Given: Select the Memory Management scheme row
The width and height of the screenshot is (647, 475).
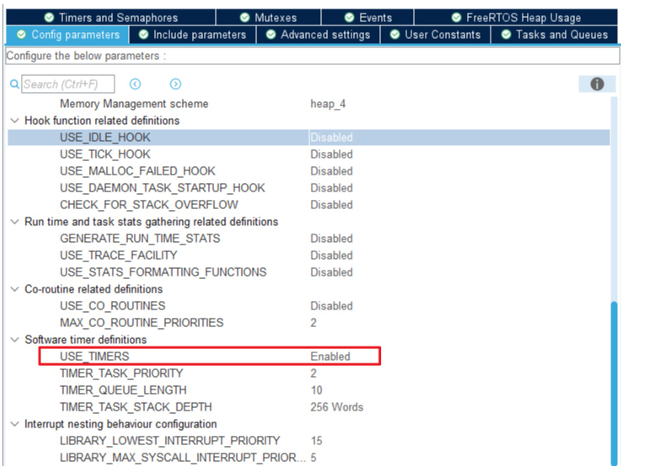Looking at the screenshot, I should pyautogui.click(x=309, y=104).
